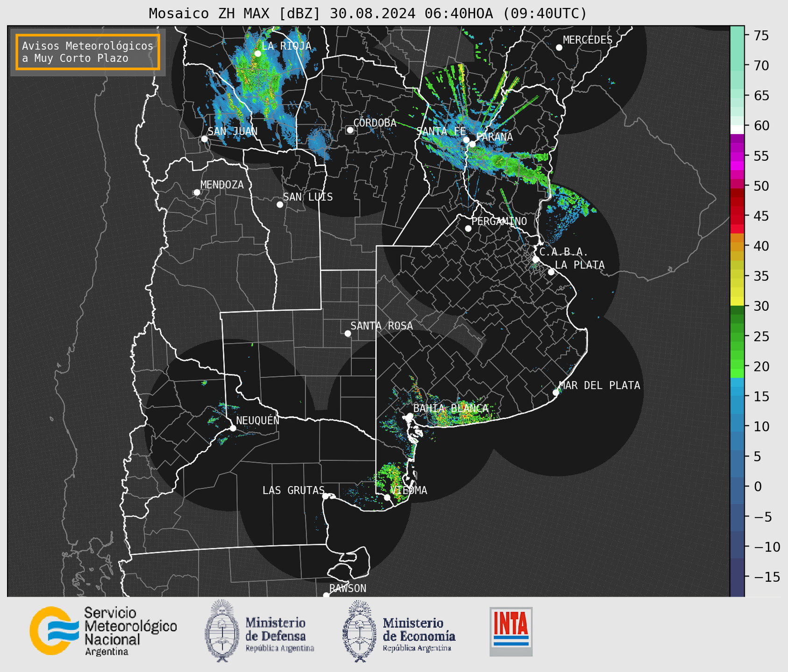Click the San Juan city marker dot

coord(204,139)
